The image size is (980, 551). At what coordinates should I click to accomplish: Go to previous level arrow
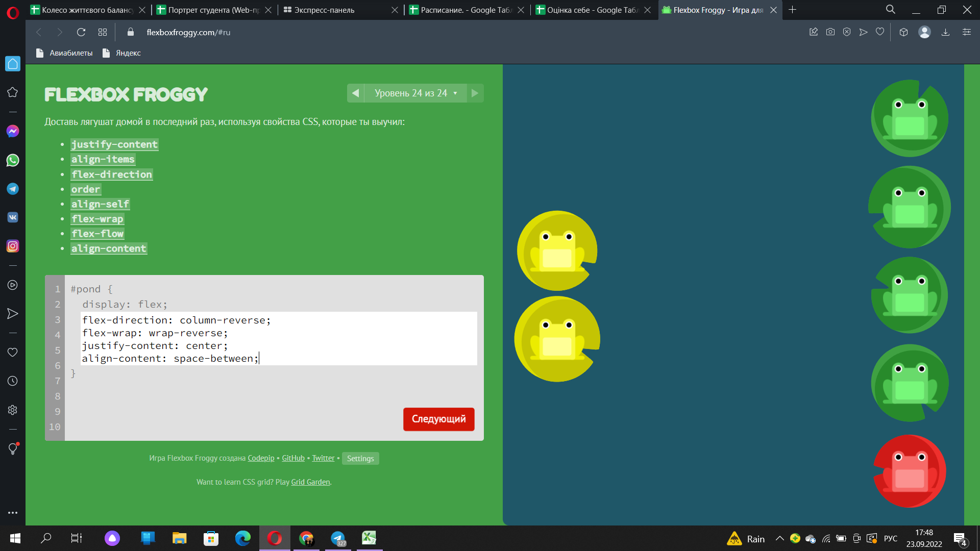point(356,93)
